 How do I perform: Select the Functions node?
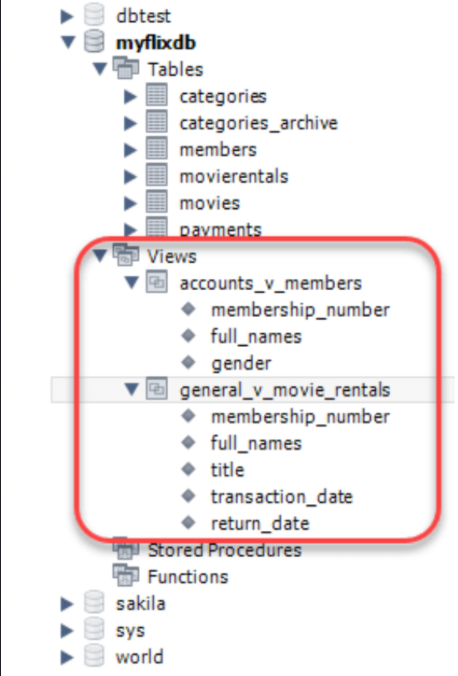tap(188, 576)
